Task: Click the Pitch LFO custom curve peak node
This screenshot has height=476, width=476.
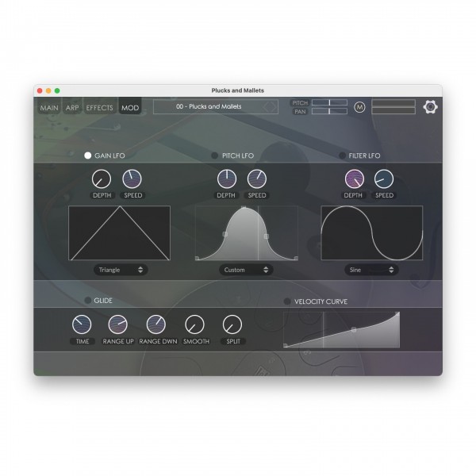Action: click(244, 208)
